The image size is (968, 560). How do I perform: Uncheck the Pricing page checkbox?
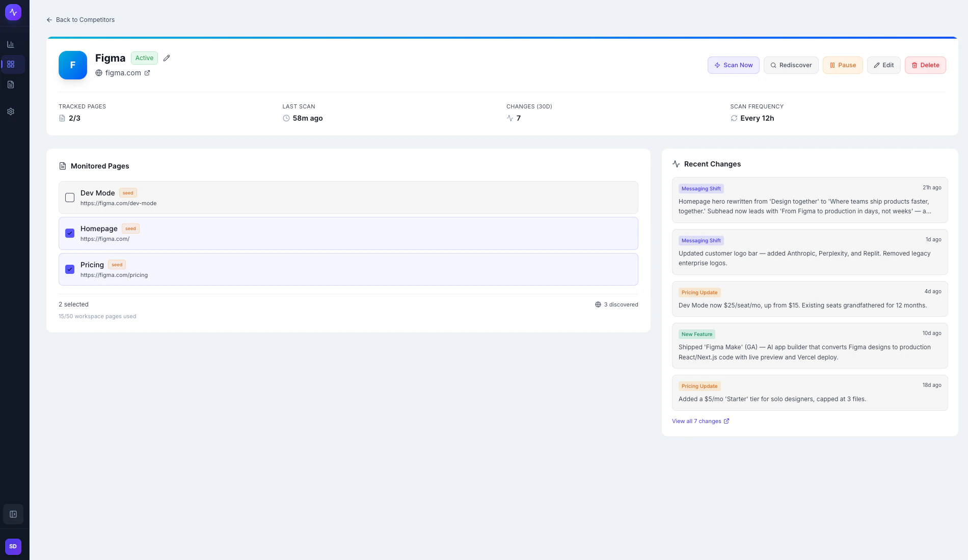70,269
